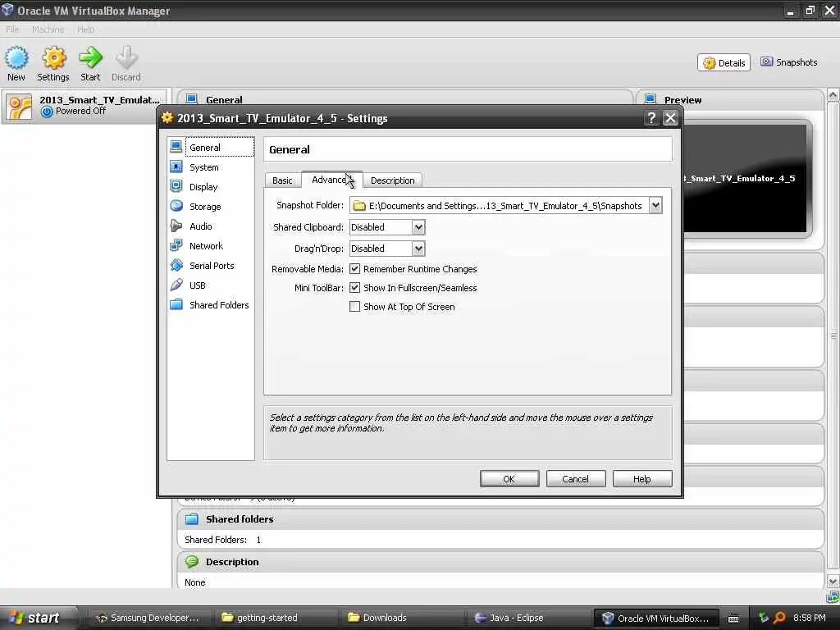
Task: Click the Oracle VM VirtualBox taskbar item
Action: point(655,618)
